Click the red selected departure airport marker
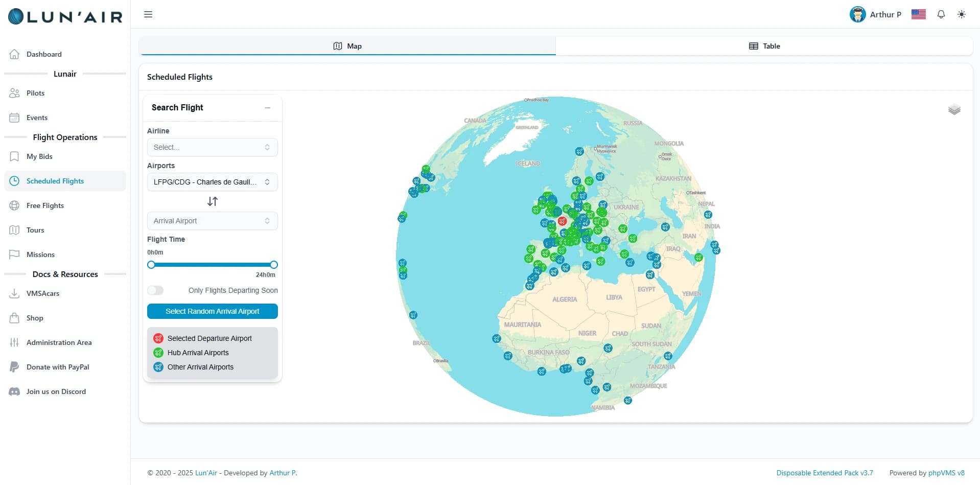980x485 pixels. (562, 221)
